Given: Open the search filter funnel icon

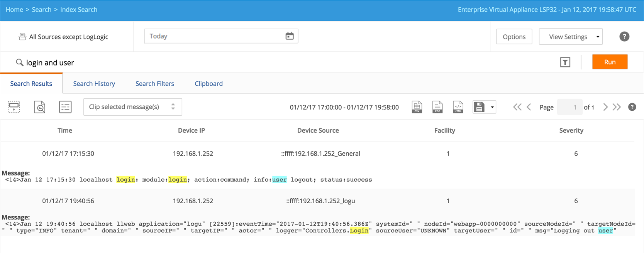Looking at the screenshot, I should [565, 62].
